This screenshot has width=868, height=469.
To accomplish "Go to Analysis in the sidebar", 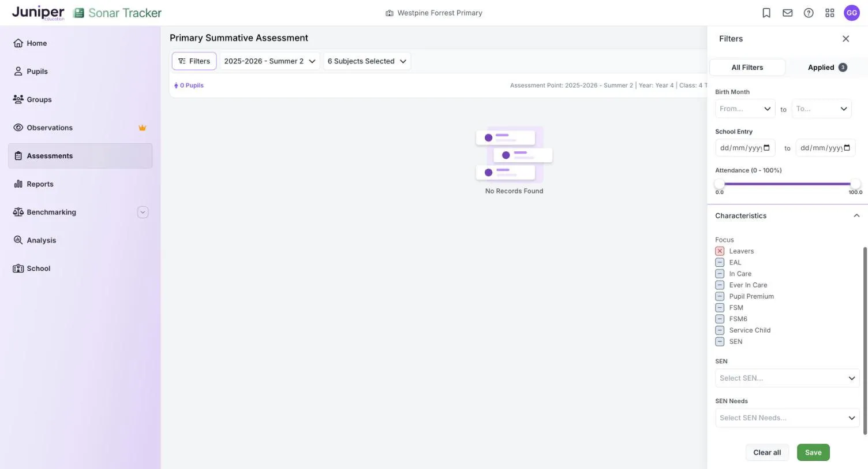I will click(x=80, y=240).
